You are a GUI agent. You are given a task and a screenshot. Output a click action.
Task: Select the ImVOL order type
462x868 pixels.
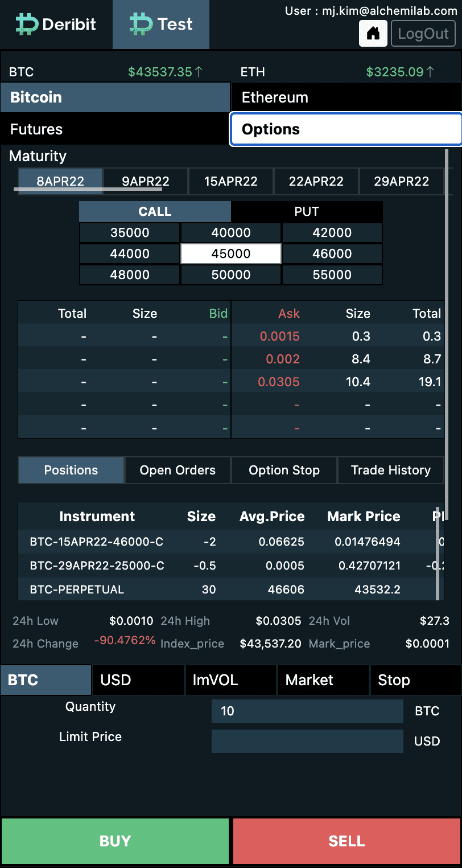click(x=231, y=680)
